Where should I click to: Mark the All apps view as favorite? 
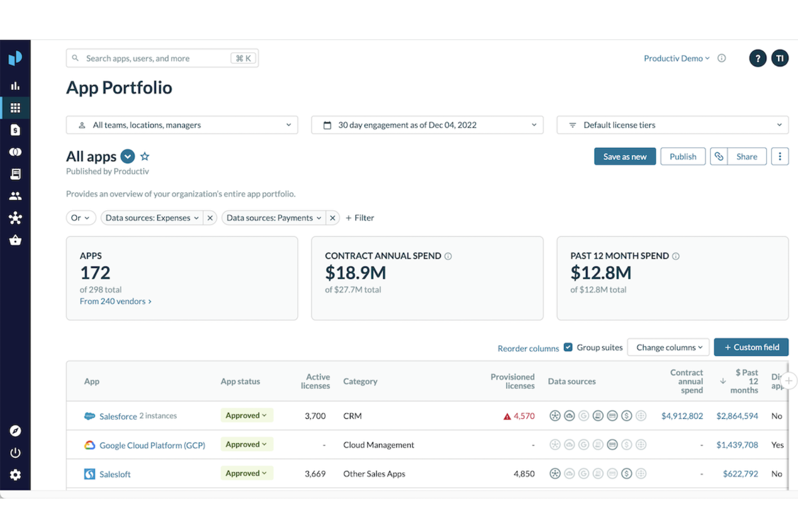pos(145,156)
